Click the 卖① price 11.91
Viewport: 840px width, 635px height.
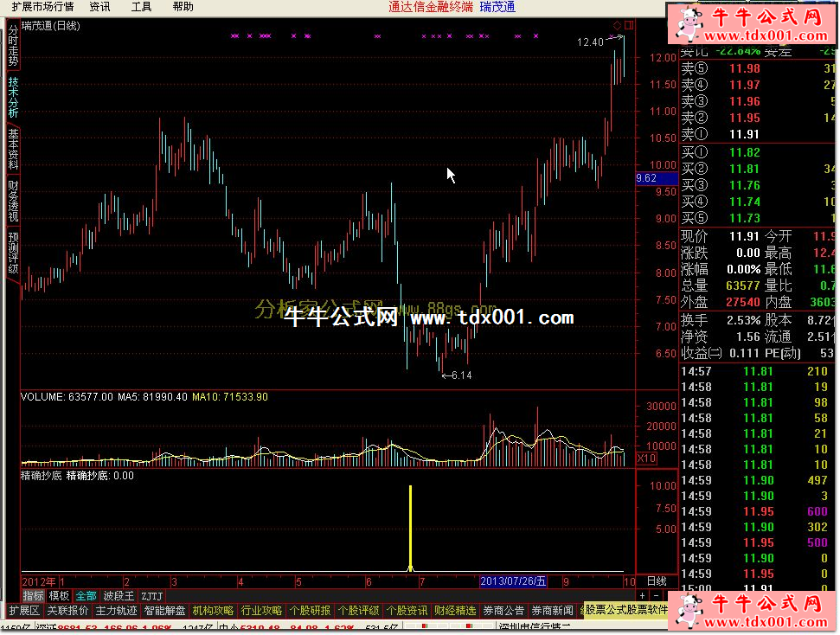coord(745,134)
